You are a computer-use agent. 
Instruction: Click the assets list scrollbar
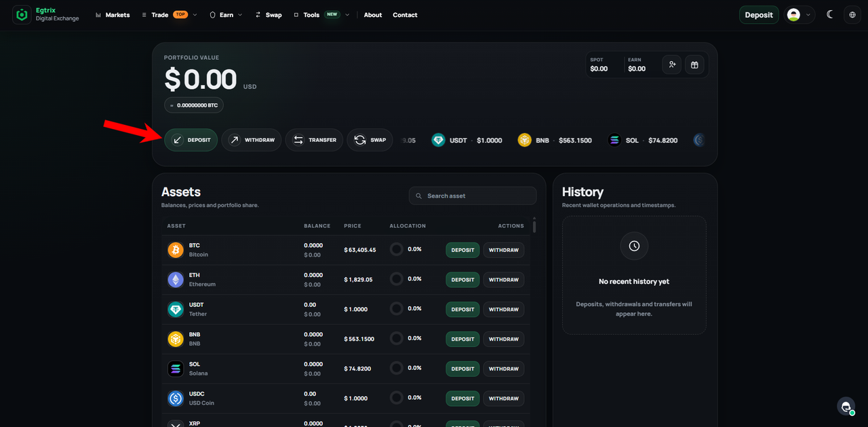534,225
